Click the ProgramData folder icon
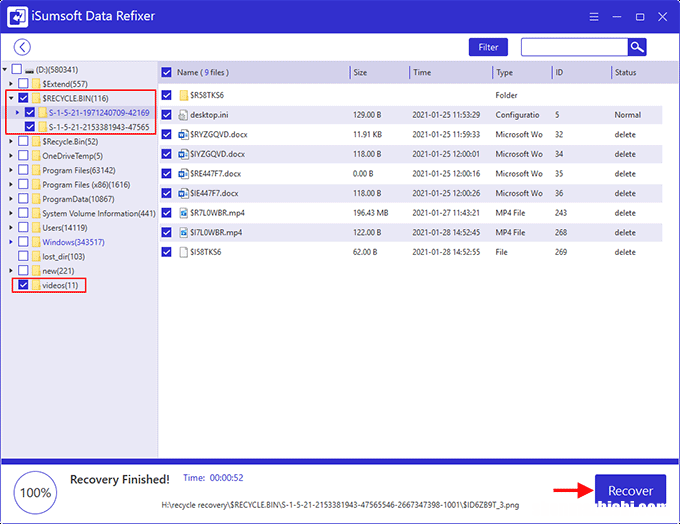680x524 pixels. [x=36, y=199]
